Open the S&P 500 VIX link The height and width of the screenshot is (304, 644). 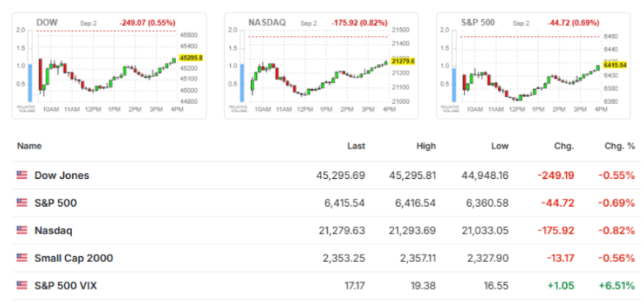tap(65, 286)
